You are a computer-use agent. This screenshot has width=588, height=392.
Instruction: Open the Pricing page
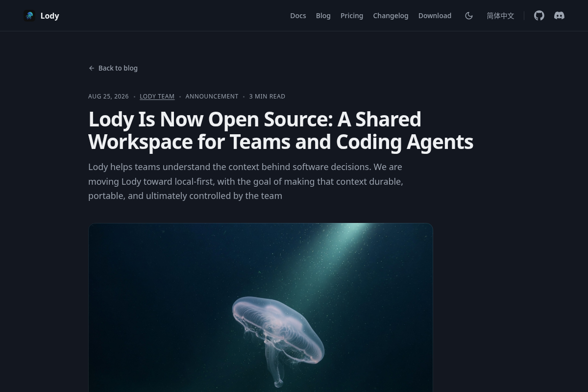pos(352,16)
